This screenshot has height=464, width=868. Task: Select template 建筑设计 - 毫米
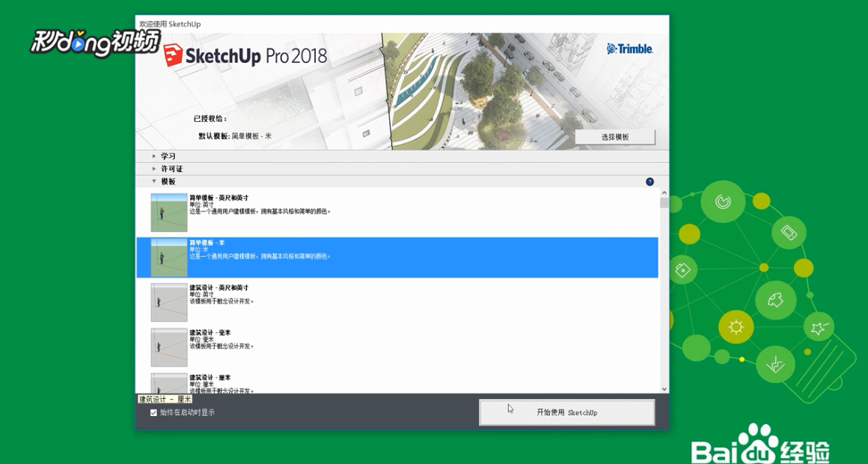coord(397,347)
